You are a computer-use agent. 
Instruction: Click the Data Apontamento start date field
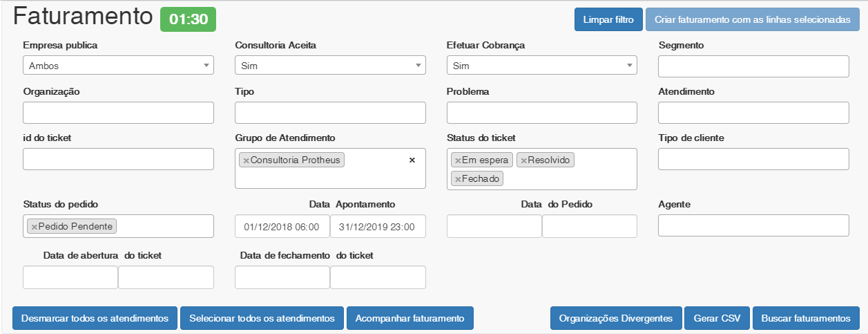282,226
